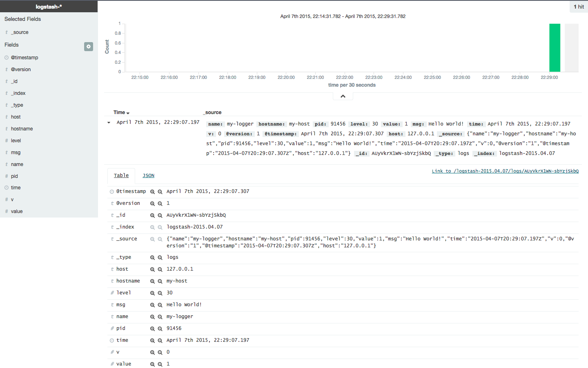Viewport: 588px width, 368px height.
Task: Filter out hostname my-host with minus magnifier
Action: point(160,281)
